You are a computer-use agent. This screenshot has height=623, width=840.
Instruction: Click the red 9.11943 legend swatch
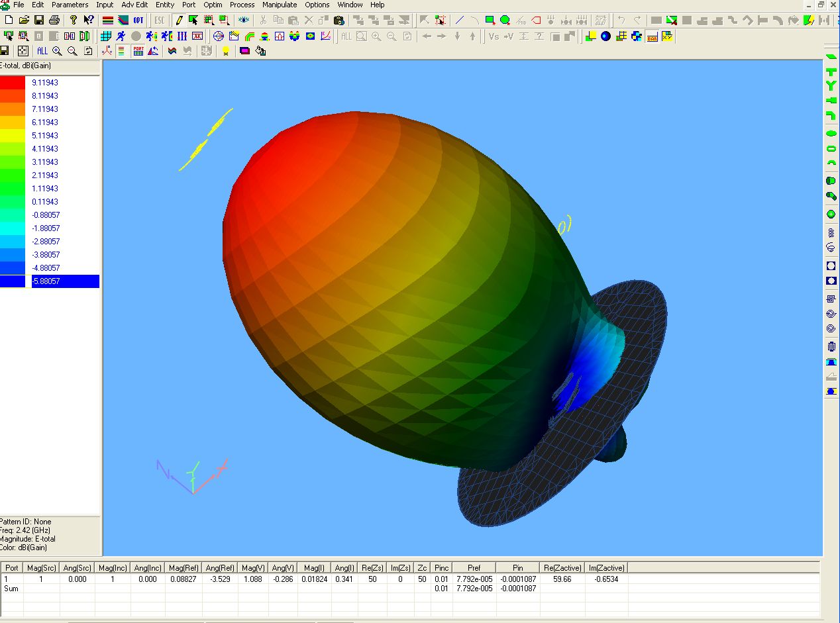[x=13, y=83]
